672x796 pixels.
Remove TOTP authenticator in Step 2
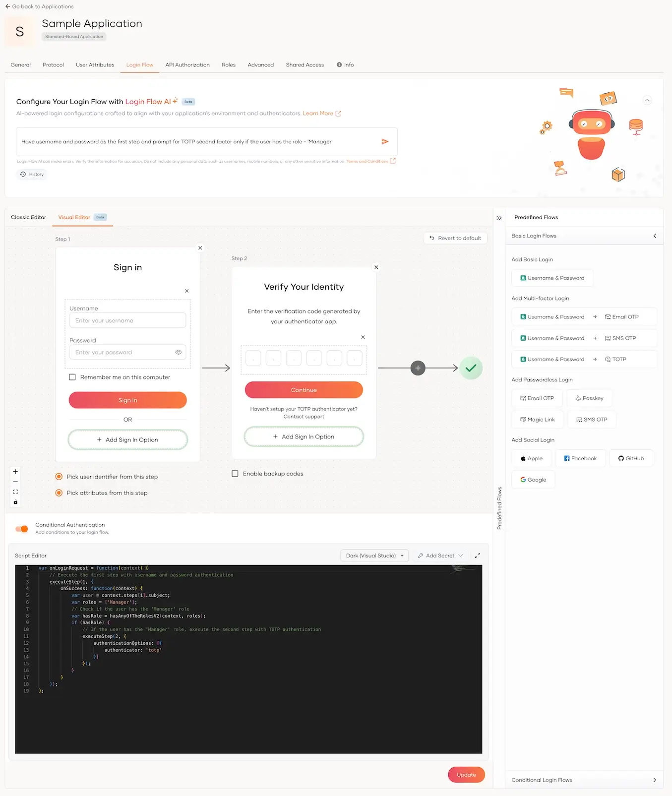click(x=363, y=337)
